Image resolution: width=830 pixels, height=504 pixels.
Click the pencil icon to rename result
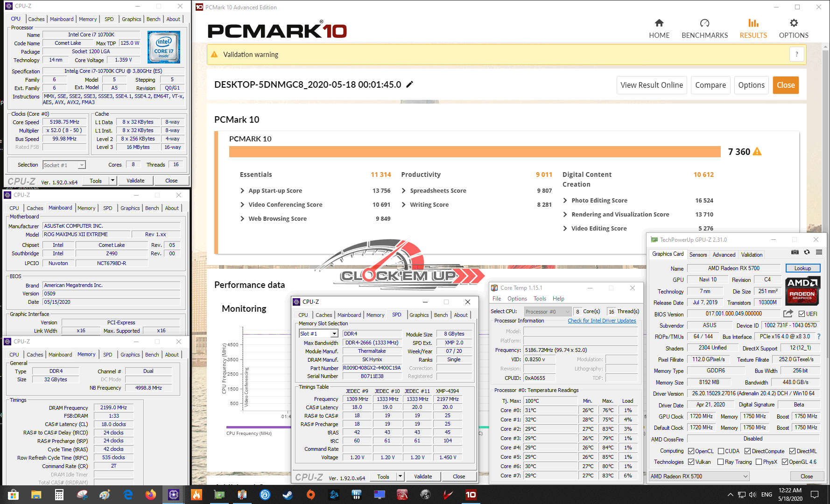409,84
